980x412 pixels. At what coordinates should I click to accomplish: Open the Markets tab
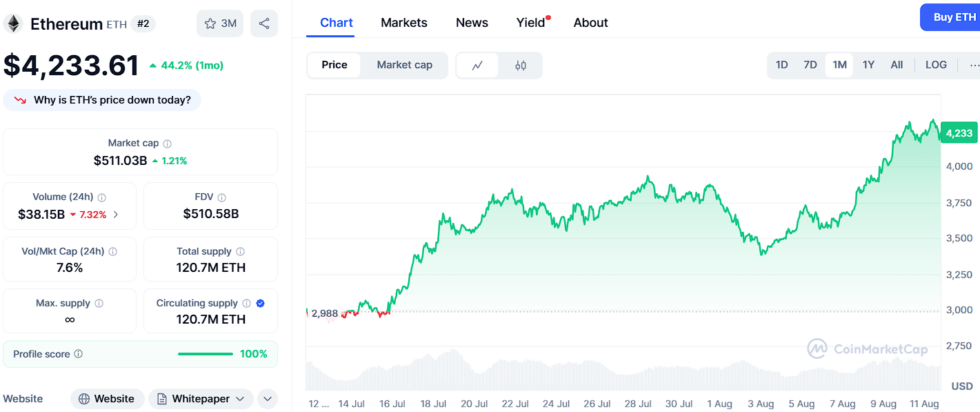(404, 23)
